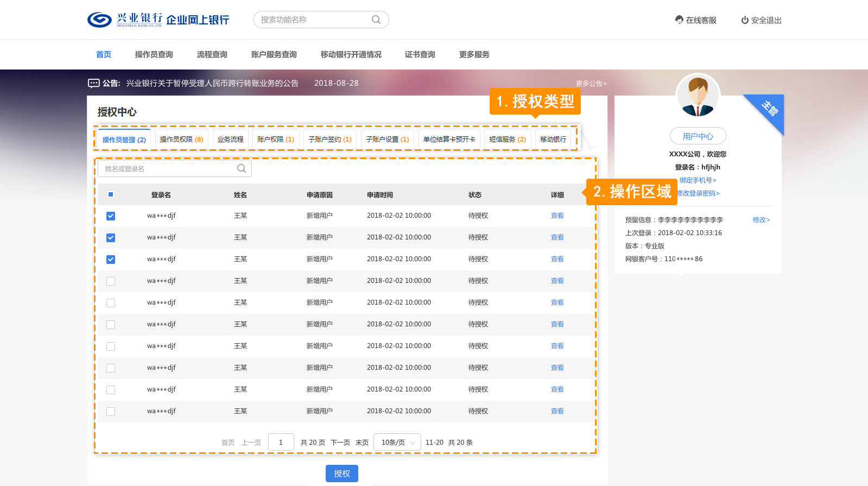Click the 申请时间 column header
868x486 pixels.
pyautogui.click(x=380, y=195)
